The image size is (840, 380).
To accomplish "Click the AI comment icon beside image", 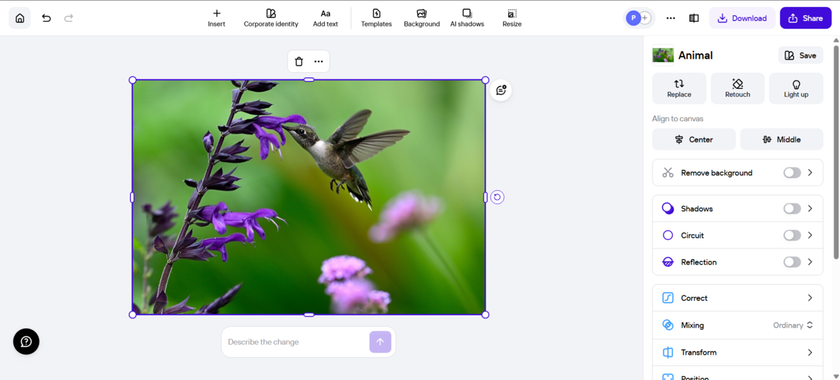I will 501,90.
